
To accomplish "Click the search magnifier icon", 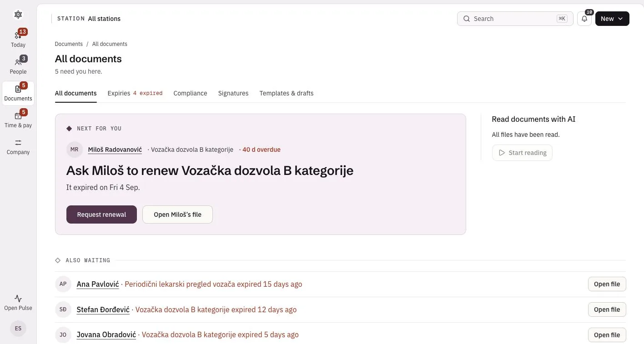I will pos(467,19).
